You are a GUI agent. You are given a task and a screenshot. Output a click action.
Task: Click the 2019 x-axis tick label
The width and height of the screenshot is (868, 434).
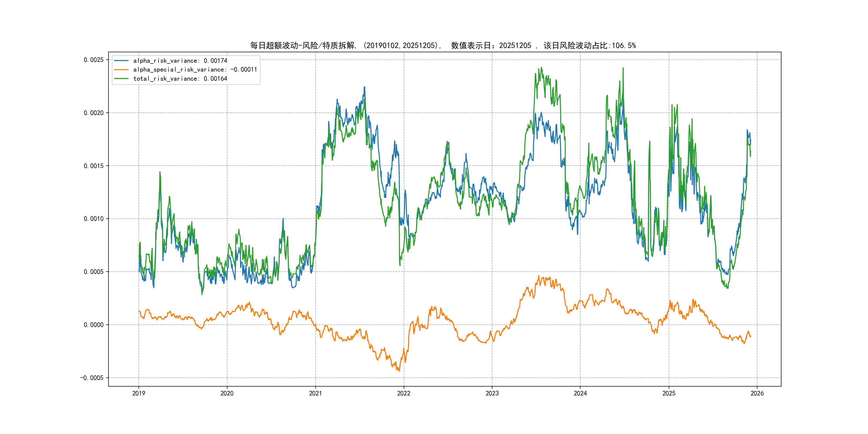139,393
